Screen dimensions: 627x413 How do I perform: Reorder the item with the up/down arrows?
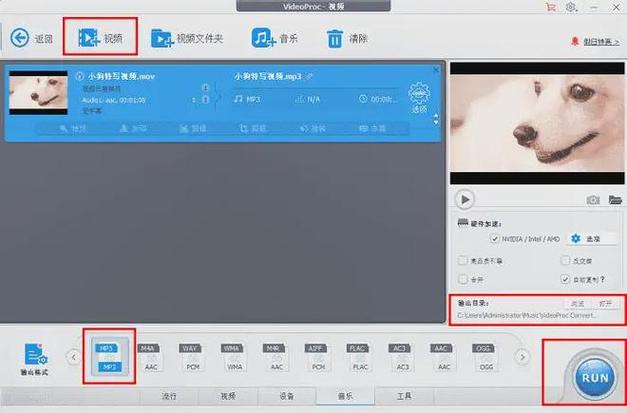pyautogui.click(x=436, y=119)
